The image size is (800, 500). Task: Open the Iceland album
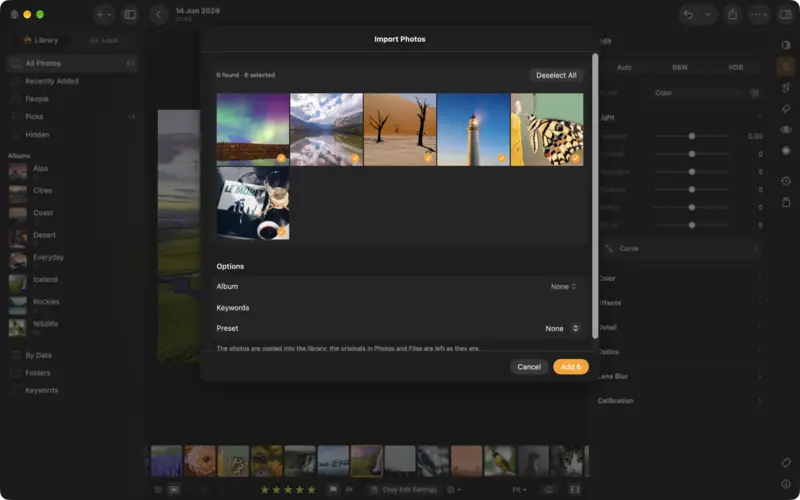(72, 283)
